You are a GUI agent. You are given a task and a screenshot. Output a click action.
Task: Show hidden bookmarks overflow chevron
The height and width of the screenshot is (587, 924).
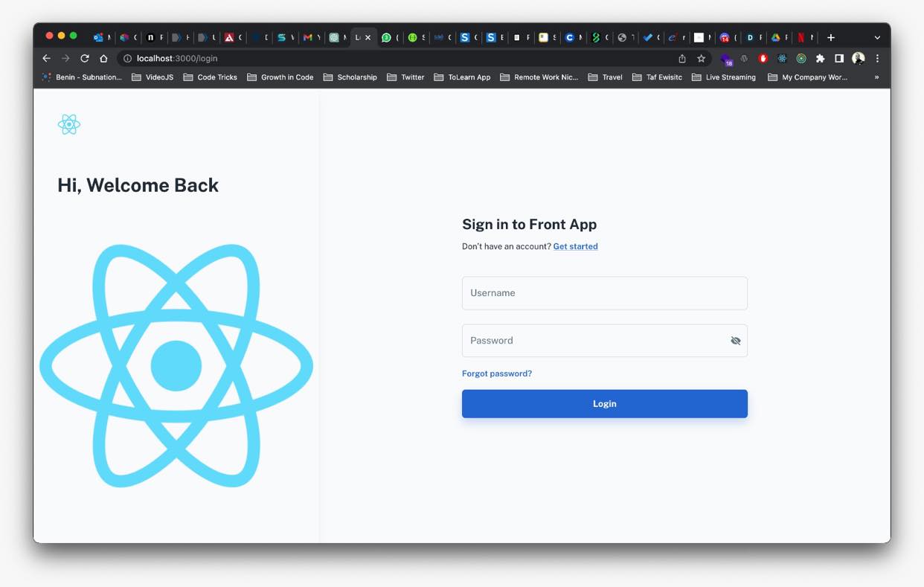click(876, 77)
